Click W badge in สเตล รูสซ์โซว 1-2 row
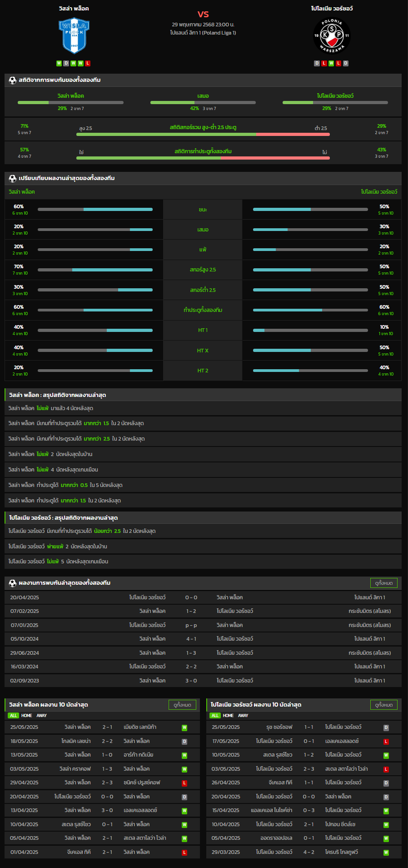This screenshot has width=408, height=868. point(386,755)
